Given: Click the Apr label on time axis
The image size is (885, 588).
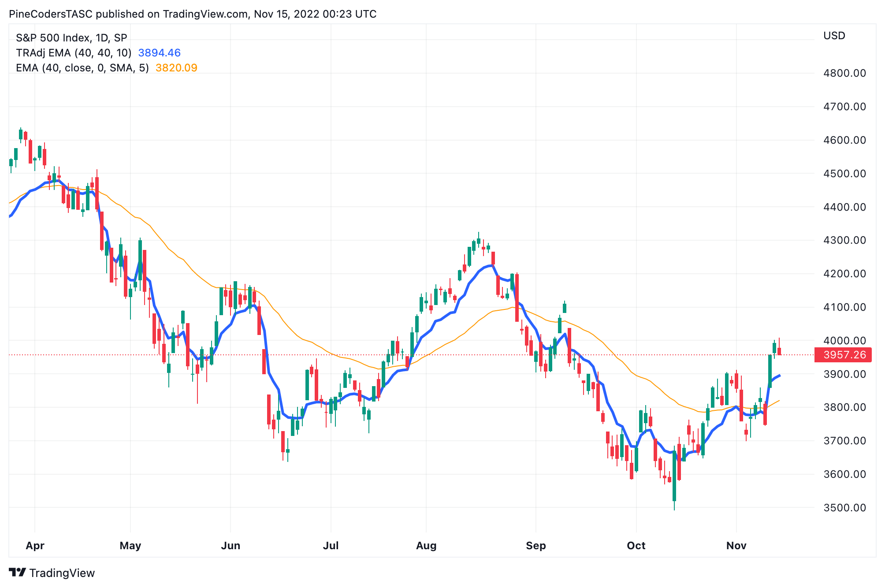Looking at the screenshot, I should click(35, 546).
